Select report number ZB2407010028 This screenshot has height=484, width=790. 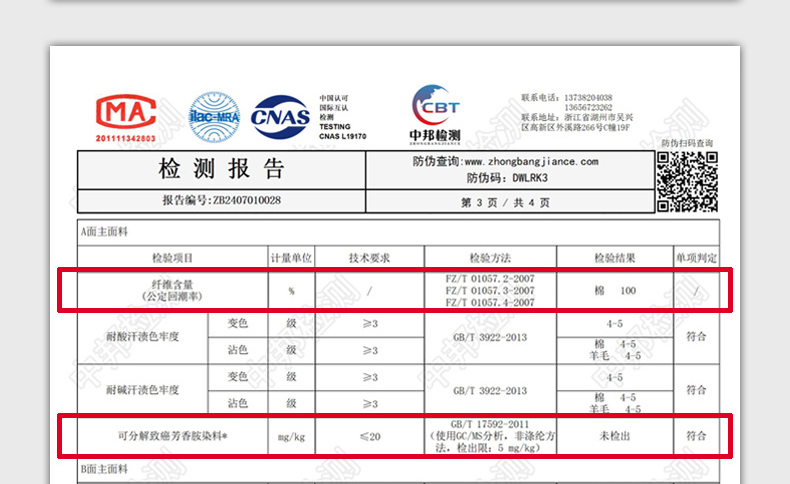[x=221, y=200]
